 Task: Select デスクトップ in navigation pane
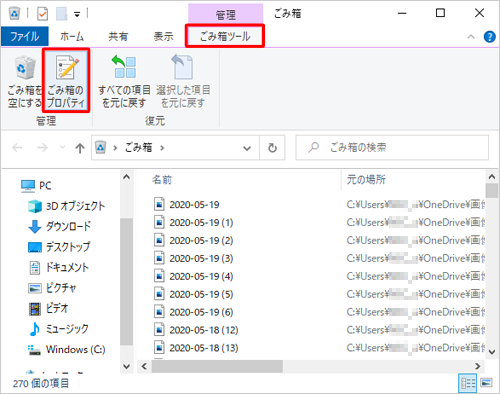coord(59,247)
